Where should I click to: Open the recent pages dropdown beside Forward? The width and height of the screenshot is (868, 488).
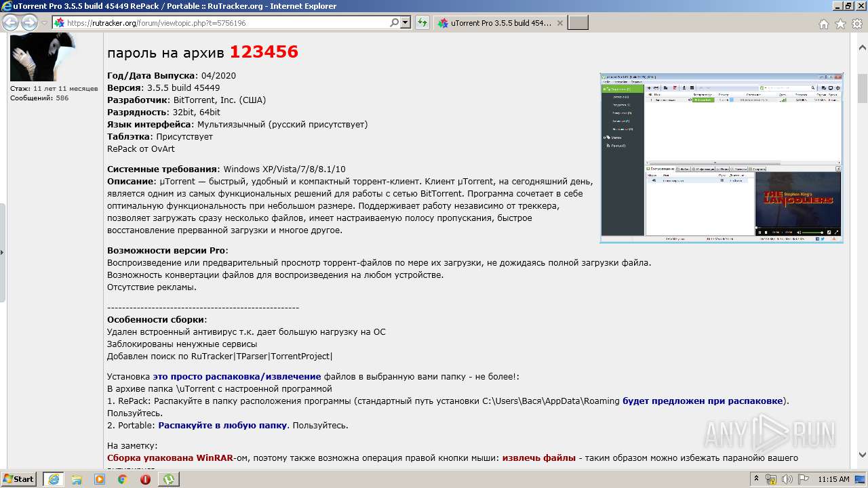click(45, 23)
